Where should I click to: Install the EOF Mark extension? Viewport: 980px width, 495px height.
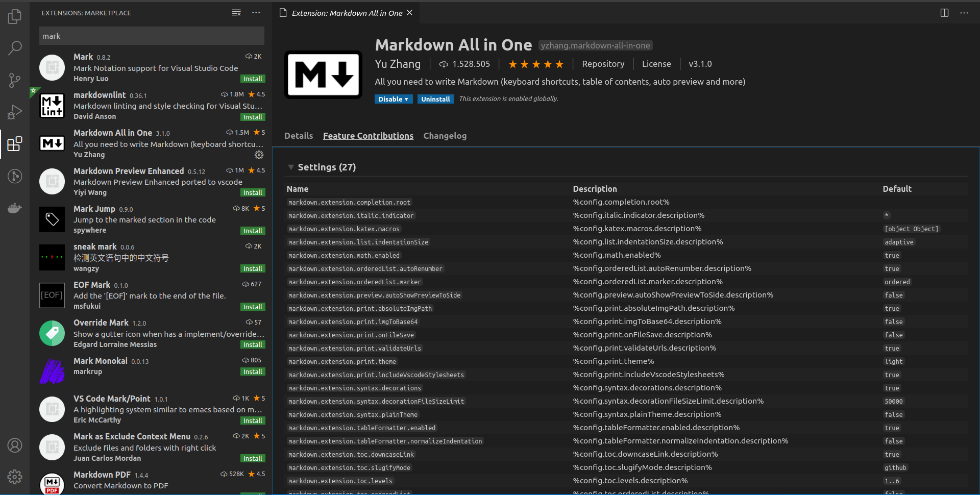point(253,307)
